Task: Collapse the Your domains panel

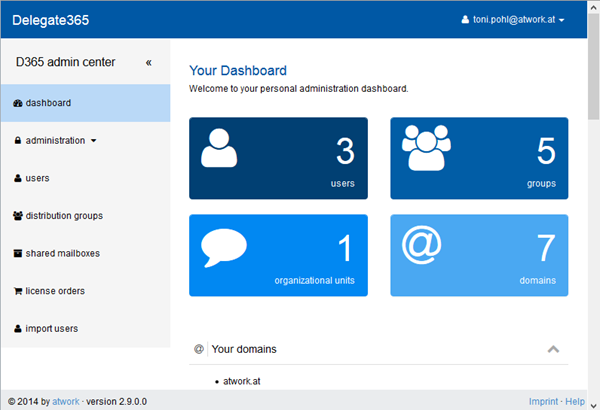Action: tap(553, 349)
